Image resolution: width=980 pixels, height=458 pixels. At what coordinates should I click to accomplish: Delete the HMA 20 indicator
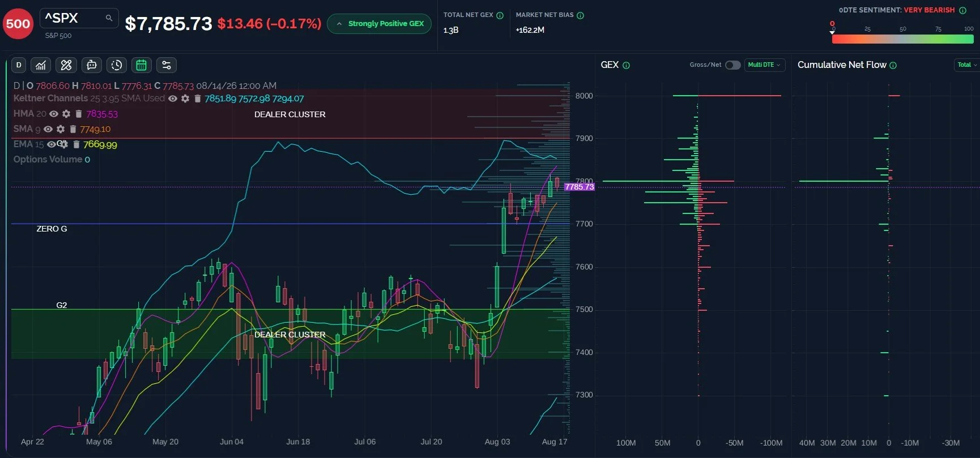(x=79, y=114)
